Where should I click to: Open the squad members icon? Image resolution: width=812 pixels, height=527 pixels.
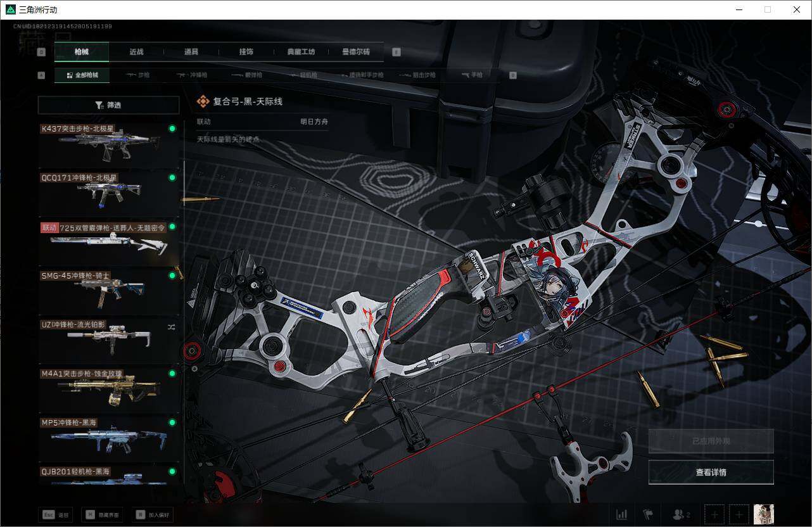[682, 514]
